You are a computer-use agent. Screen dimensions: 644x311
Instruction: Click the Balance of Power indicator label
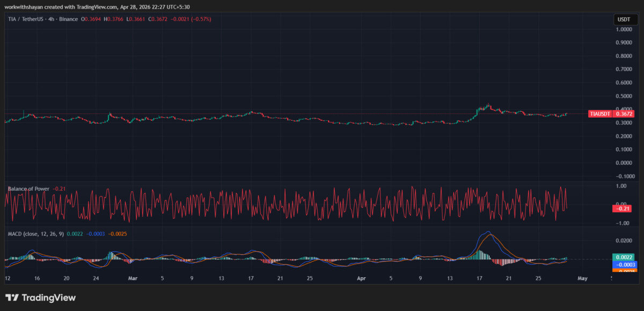pos(28,189)
